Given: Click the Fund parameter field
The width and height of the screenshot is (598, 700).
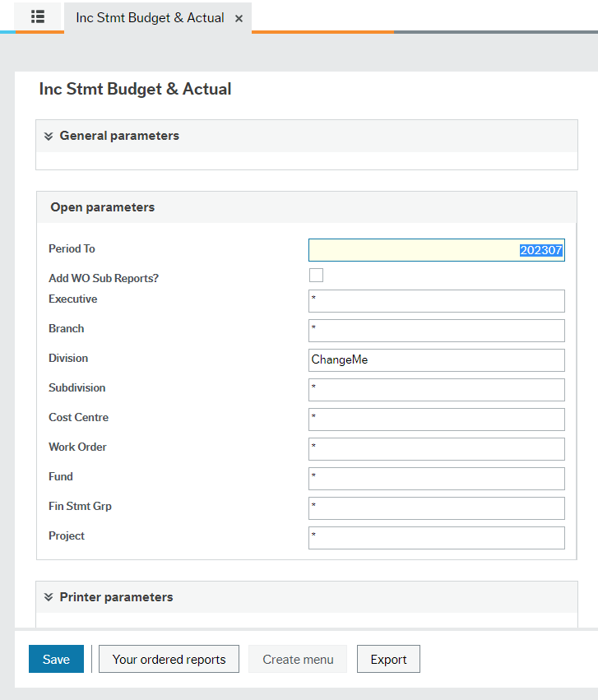Looking at the screenshot, I should pyautogui.click(x=436, y=478).
